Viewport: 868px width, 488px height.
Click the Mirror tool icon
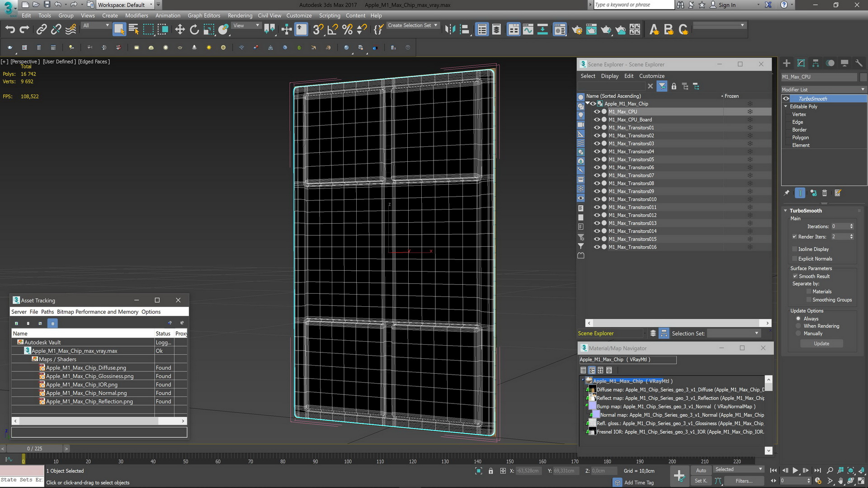(x=449, y=30)
